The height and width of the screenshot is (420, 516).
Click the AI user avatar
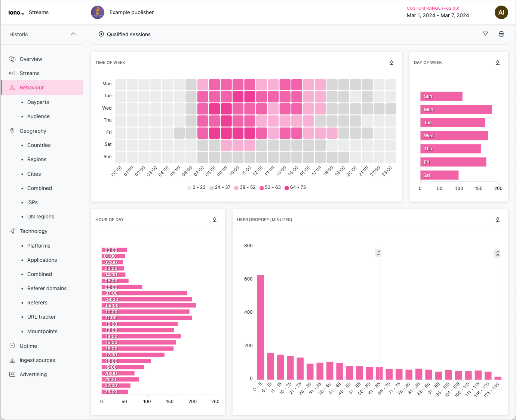(501, 12)
